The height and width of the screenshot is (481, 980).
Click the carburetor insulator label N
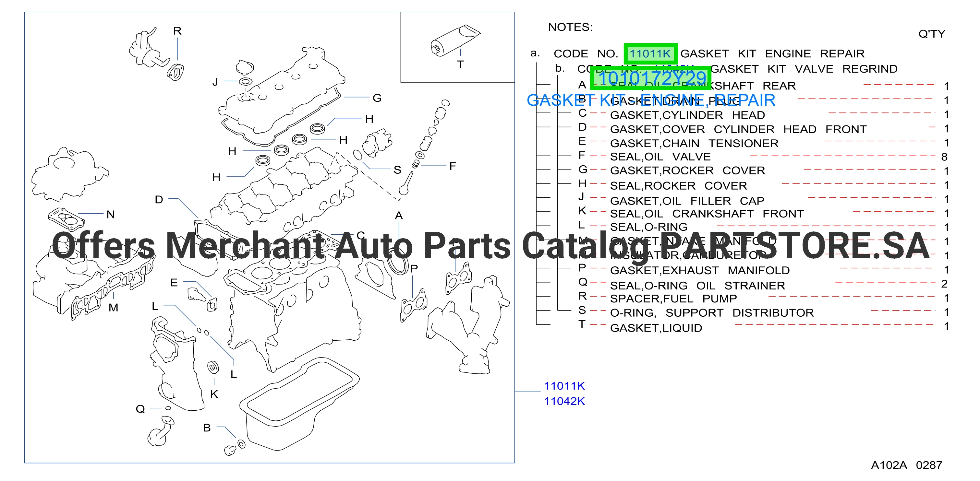tap(111, 215)
